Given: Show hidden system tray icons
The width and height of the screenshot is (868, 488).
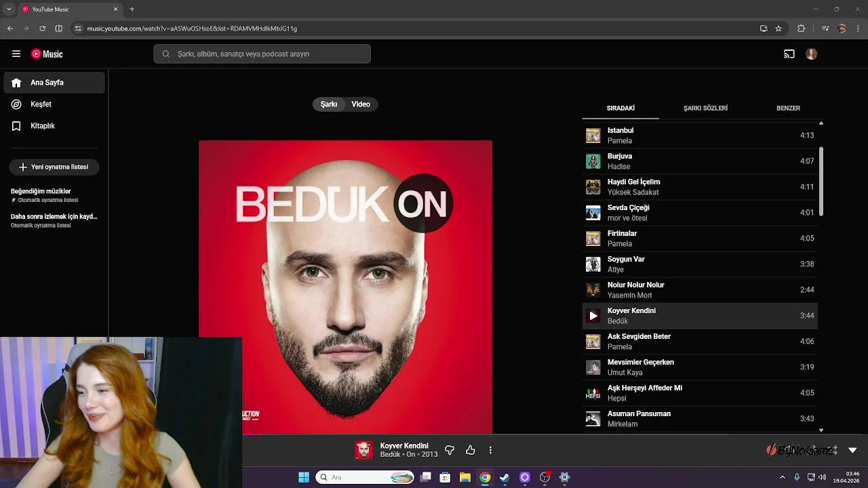Looking at the screenshot, I should coord(782,477).
